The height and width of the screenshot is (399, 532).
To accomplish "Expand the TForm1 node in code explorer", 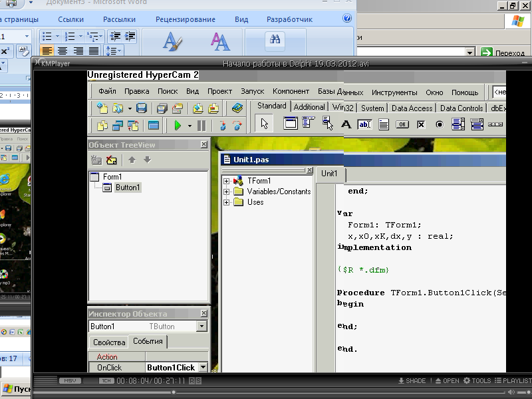I will (x=226, y=181).
